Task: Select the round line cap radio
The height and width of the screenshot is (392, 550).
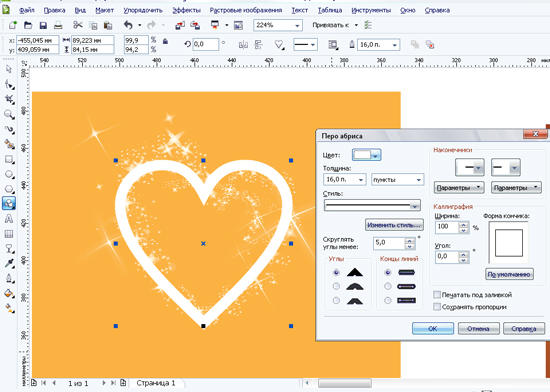Action: click(387, 286)
